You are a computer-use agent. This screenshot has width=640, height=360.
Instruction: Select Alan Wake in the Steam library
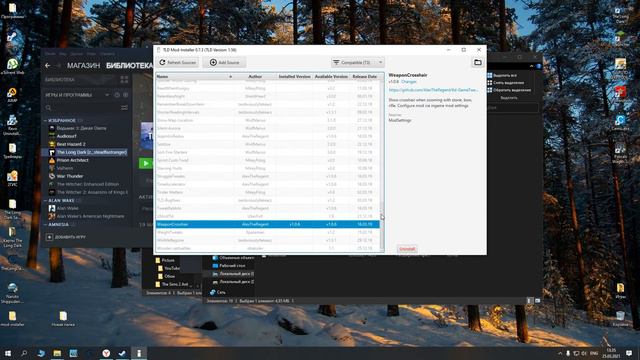pos(68,208)
